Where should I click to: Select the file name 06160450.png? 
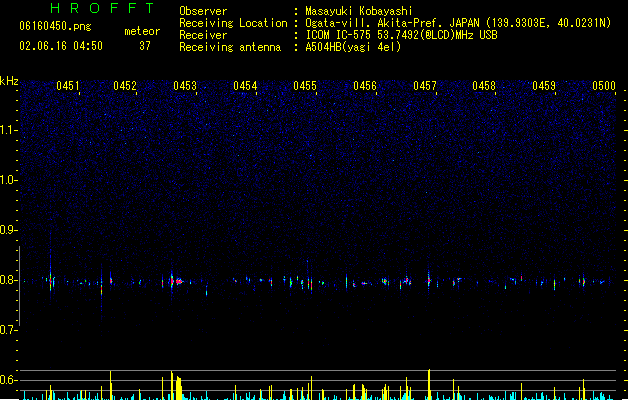pyautogui.click(x=55, y=26)
